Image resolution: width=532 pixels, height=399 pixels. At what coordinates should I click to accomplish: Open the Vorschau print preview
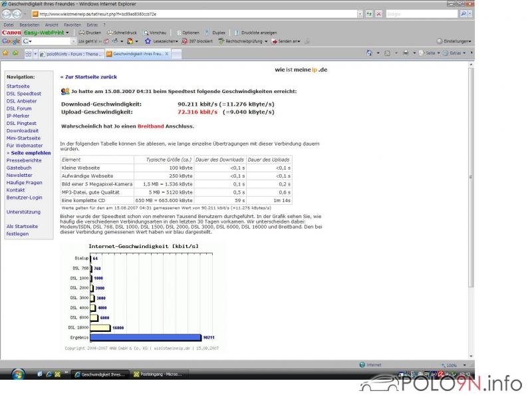155,33
